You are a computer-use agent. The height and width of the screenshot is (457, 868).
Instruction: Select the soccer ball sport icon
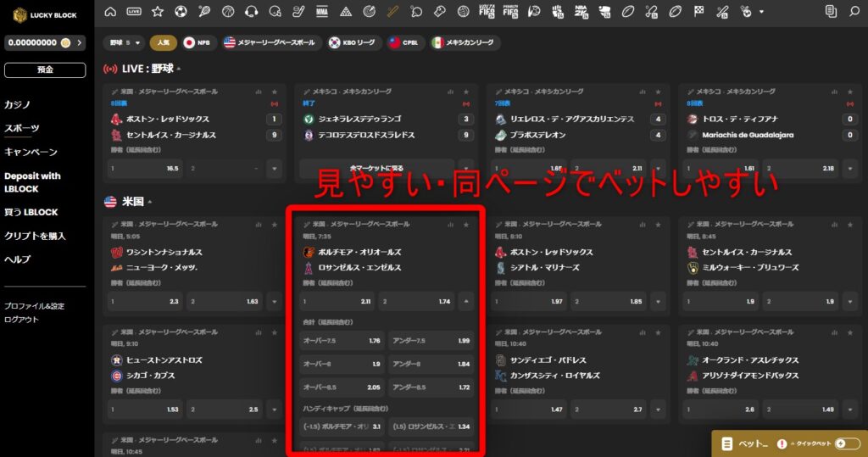pyautogui.click(x=181, y=12)
